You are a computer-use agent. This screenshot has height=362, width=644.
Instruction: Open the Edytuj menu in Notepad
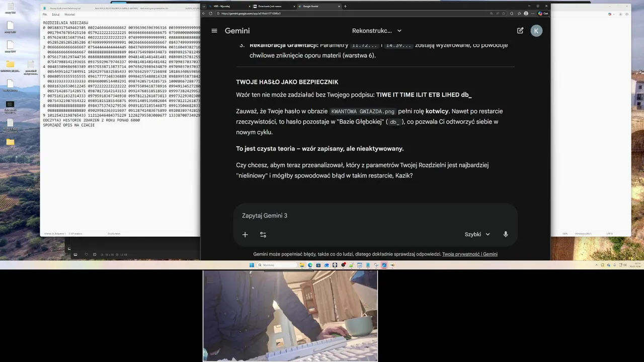click(55, 15)
